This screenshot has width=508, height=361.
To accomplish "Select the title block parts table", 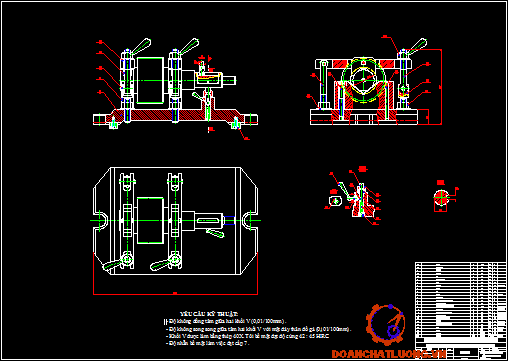I will click(x=461, y=310).
